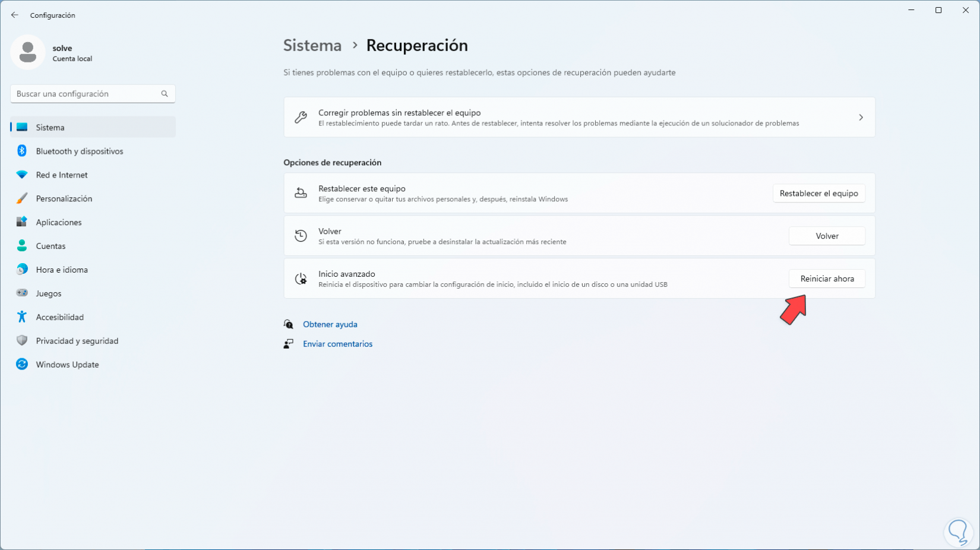Click the Restablecer el equipo button
Viewport: 980px width, 550px height.
[818, 193]
